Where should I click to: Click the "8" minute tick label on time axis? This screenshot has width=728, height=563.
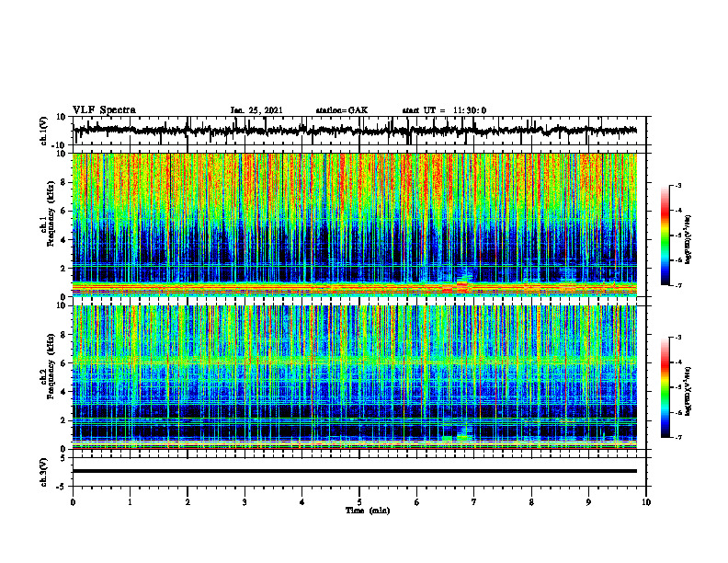531,502
